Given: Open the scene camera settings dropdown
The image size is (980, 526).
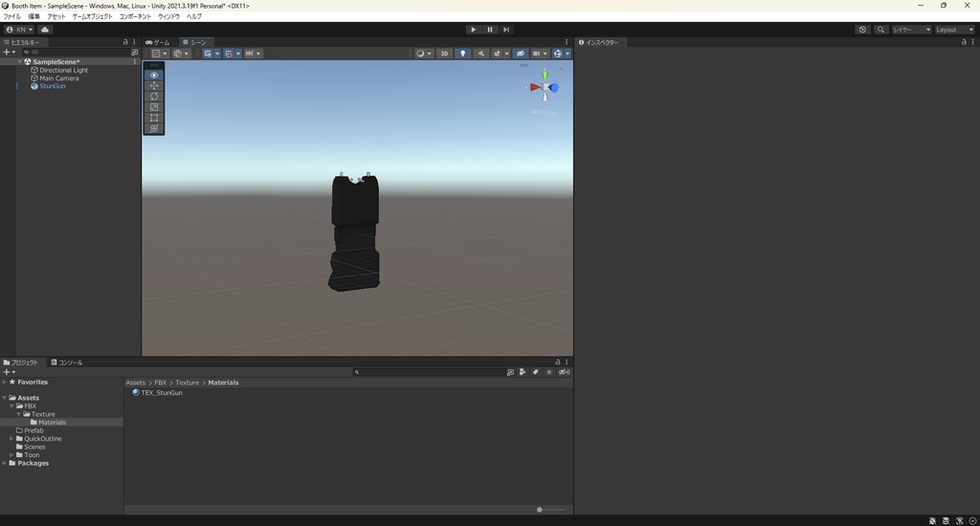Looking at the screenshot, I should point(540,54).
